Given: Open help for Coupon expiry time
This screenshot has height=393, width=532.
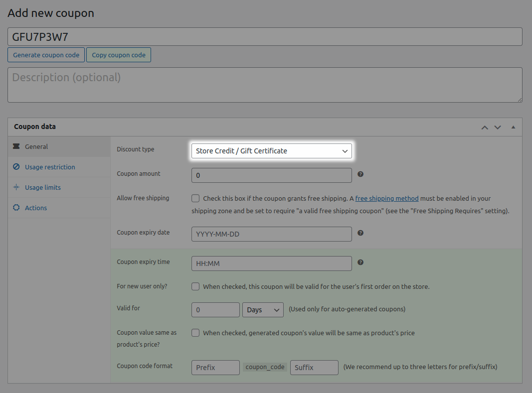Looking at the screenshot, I should coord(360,262).
